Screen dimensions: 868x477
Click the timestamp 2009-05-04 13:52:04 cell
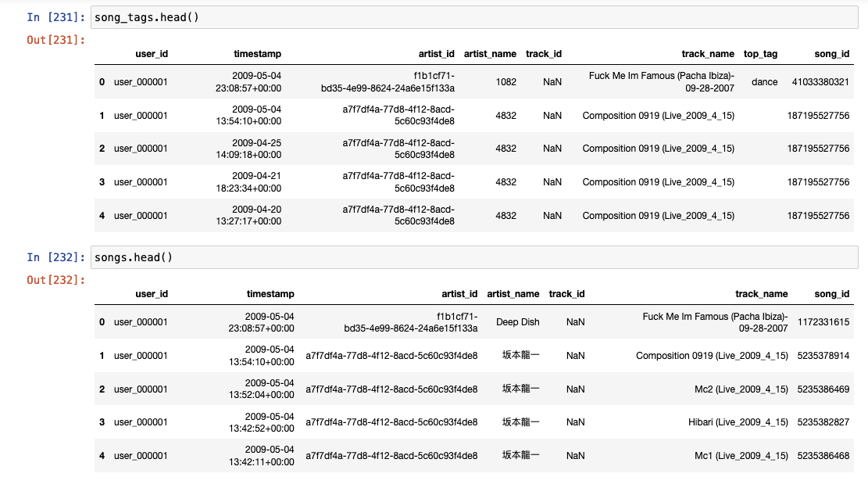(261, 389)
